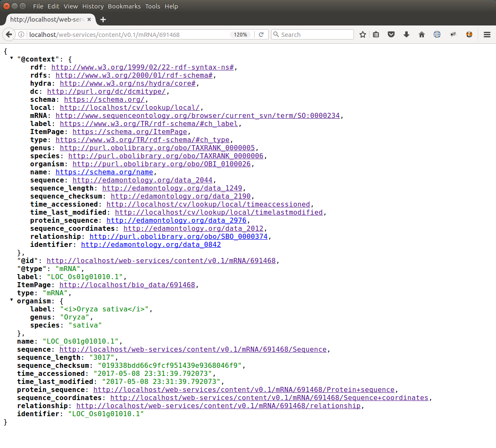Click the browser back arrow button

click(x=9, y=34)
